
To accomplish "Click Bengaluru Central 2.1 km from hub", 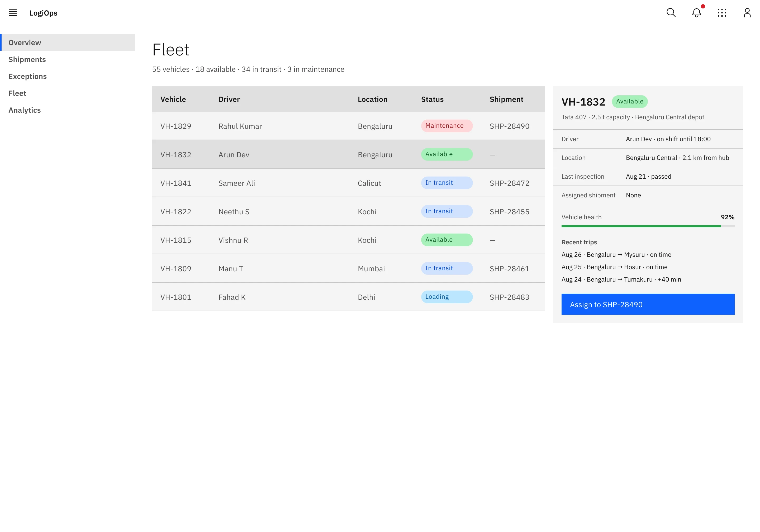I will coord(677,158).
